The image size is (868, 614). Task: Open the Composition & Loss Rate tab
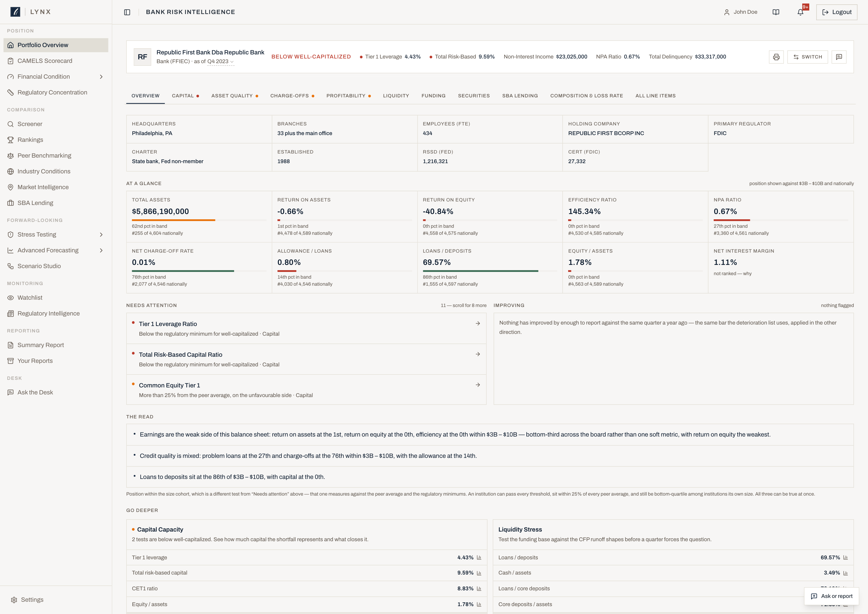[586, 96]
